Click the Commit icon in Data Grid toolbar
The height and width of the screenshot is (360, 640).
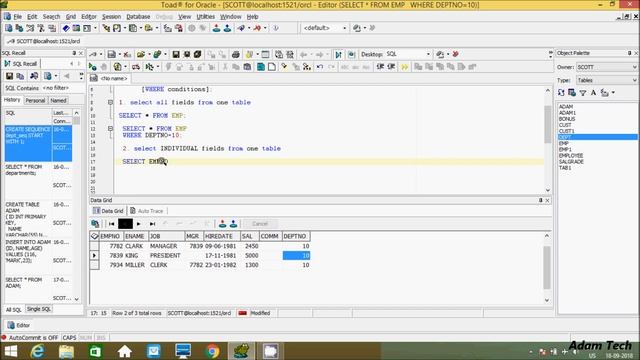pos(222,224)
